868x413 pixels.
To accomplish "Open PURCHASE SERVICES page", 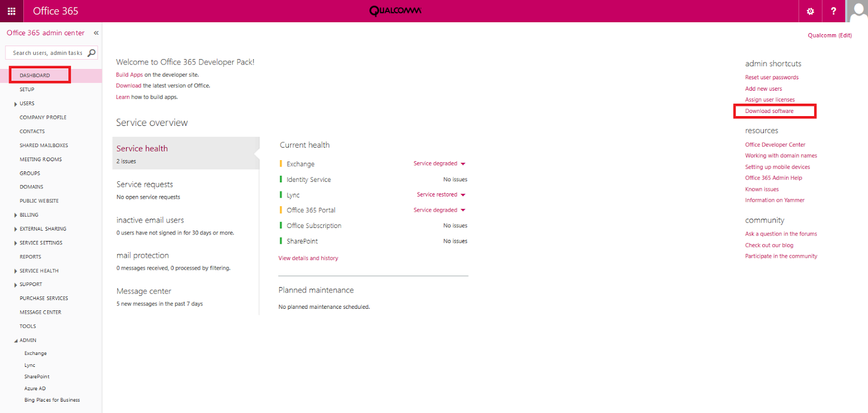I will pos(44,298).
